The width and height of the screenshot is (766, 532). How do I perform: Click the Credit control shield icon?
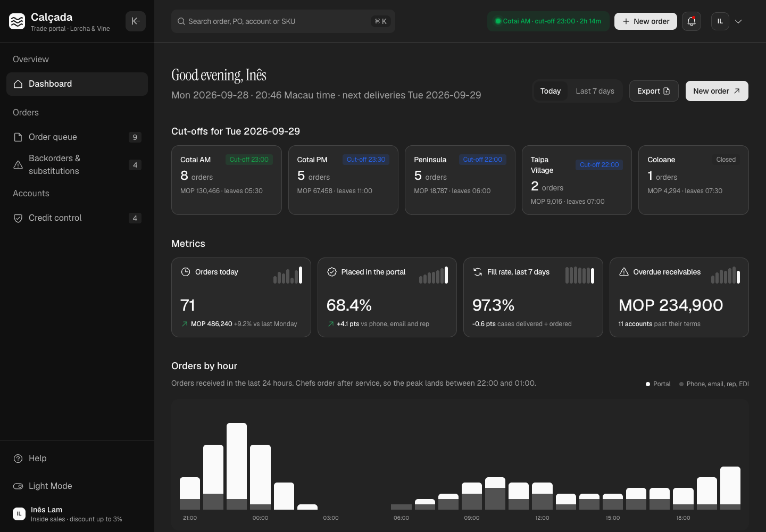[18, 218]
